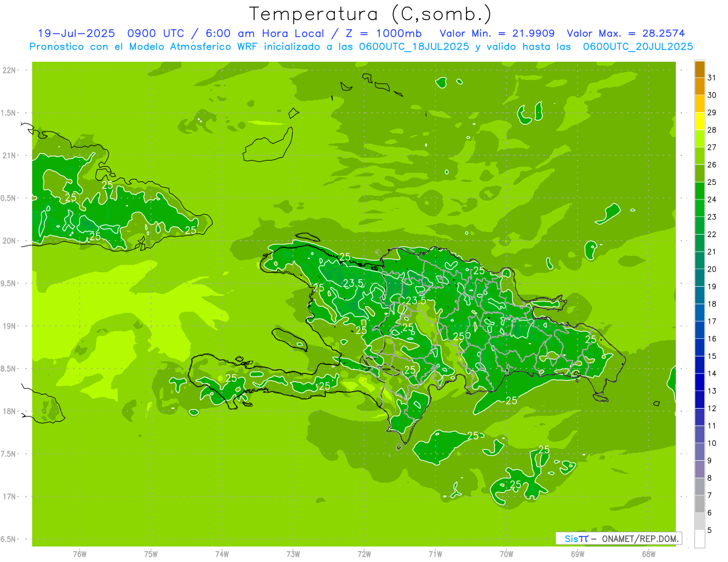
Task: Click the color bar label "10"
Action: point(712,443)
